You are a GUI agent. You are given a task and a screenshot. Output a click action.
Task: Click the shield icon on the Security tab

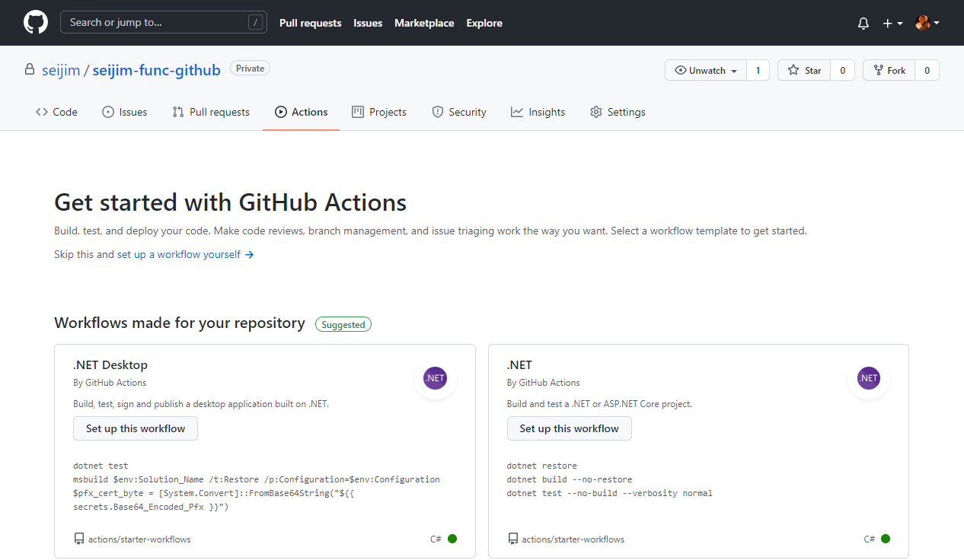point(438,111)
